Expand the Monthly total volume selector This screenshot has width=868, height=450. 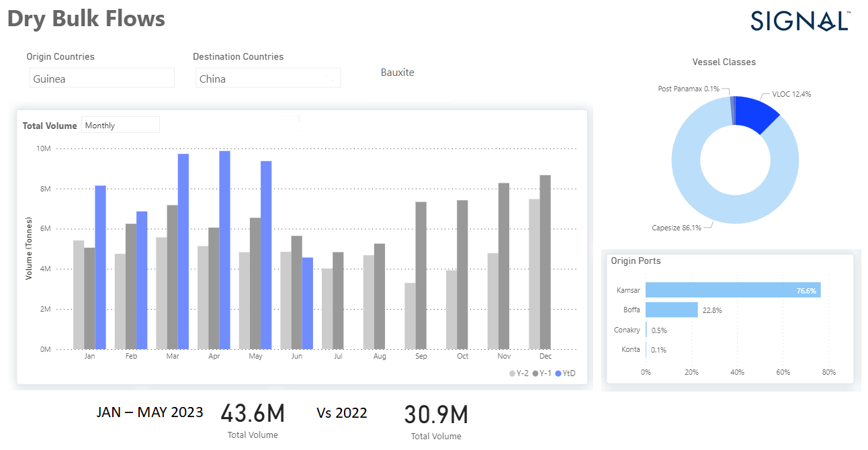point(120,126)
